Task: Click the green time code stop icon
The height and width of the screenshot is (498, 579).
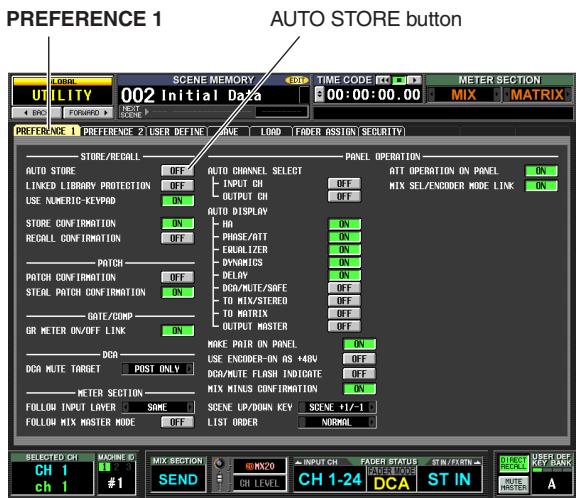Action: pyautogui.click(x=398, y=80)
